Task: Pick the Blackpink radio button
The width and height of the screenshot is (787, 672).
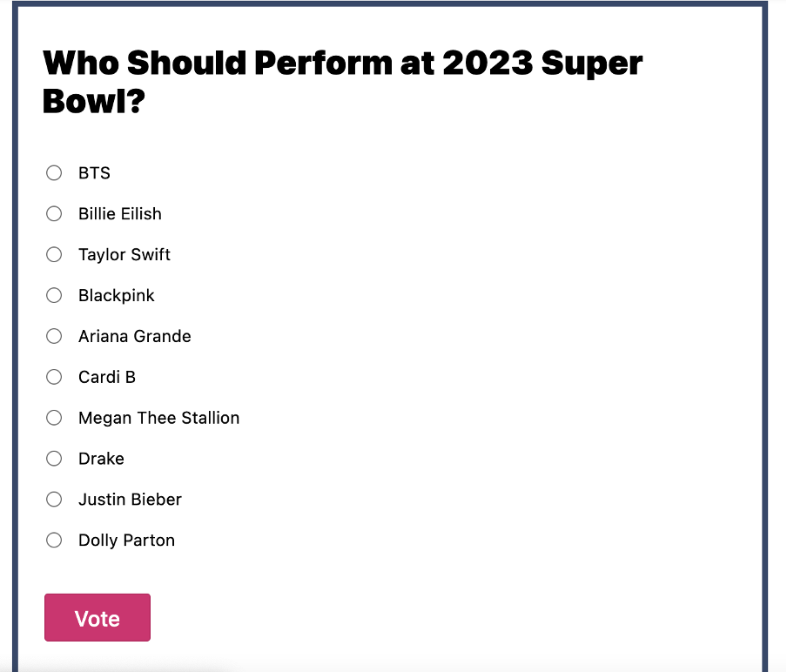Action: [x=54, y=296]
